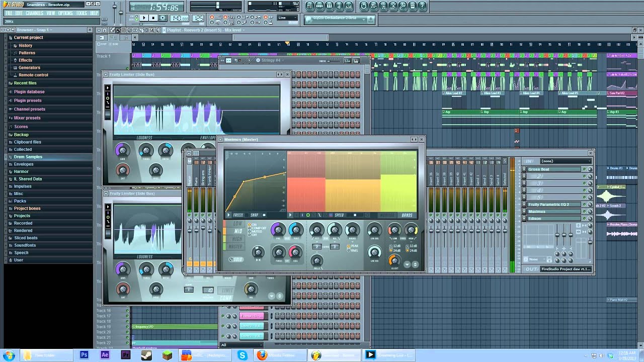Open the OPTIONS menu
The width and height of the screenshot is (644, 362).
[x=65, y=13]
